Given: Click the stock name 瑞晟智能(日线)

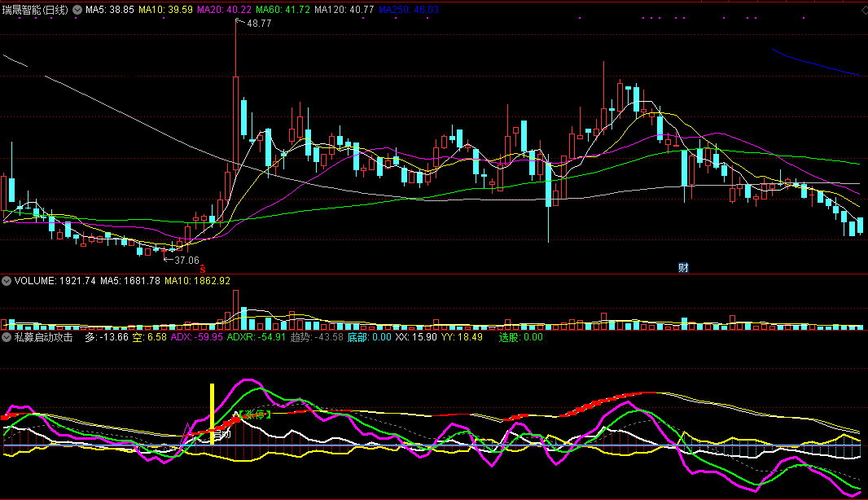Looking at the screenshot, I should (35, 10).
